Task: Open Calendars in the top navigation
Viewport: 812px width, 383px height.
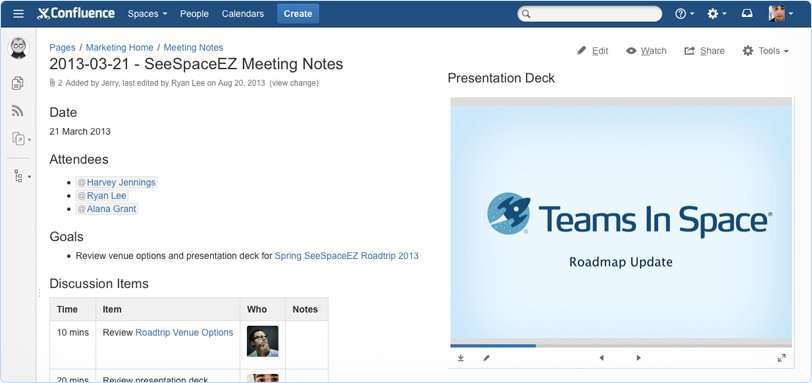Action: (x=243, y=14)
